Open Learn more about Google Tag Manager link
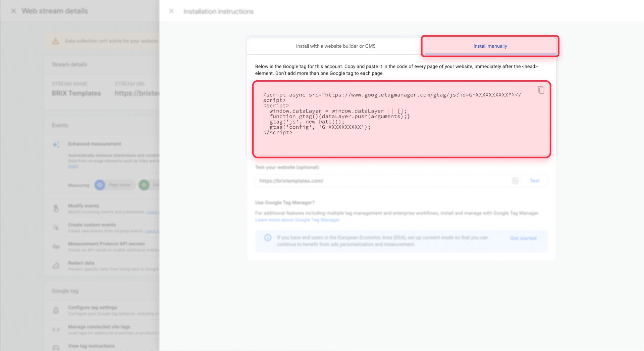This screenshot has height=351, width=644. (x=298, y=220)
